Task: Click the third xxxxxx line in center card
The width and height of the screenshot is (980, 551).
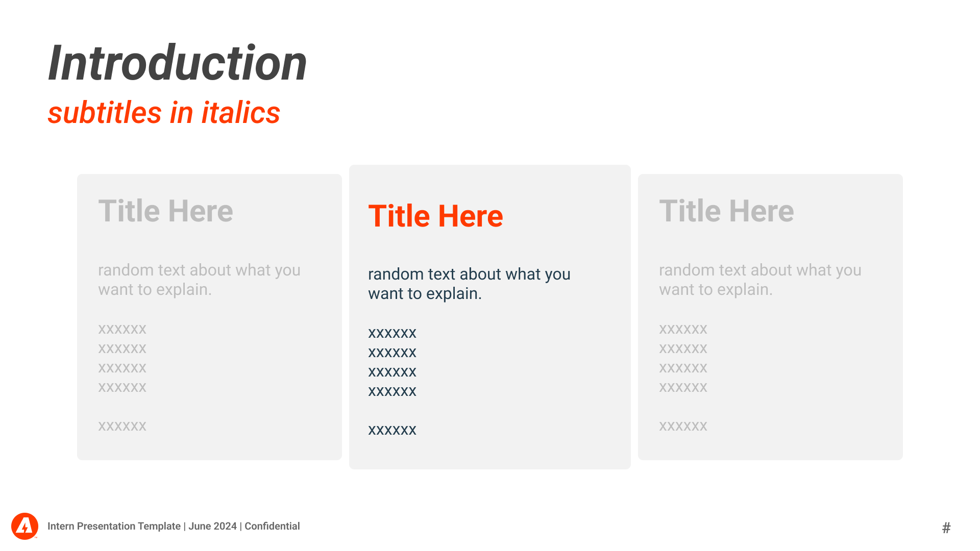Action: tap(392, 372)
